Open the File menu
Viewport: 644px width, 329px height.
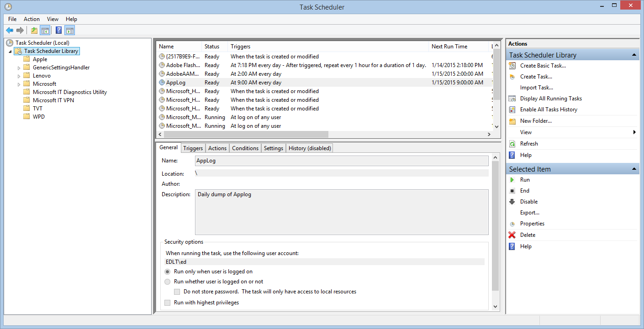(12, 19)
